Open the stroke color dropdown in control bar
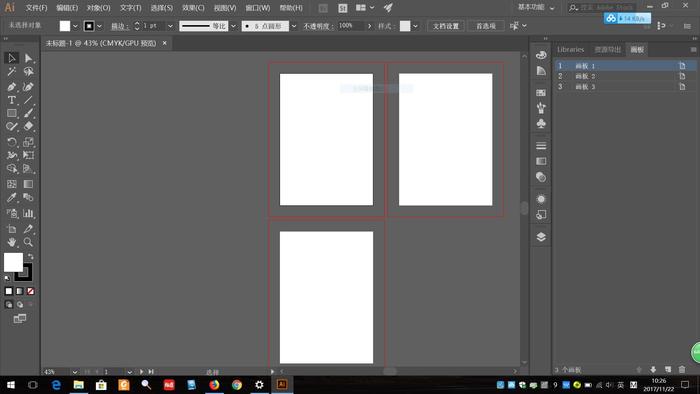Viewport: 700px width, 394px height. click(99, 26)
